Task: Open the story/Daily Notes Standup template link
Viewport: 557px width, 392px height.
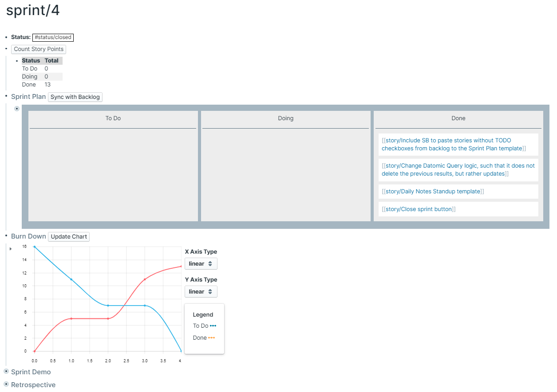Action: [433, 191]
